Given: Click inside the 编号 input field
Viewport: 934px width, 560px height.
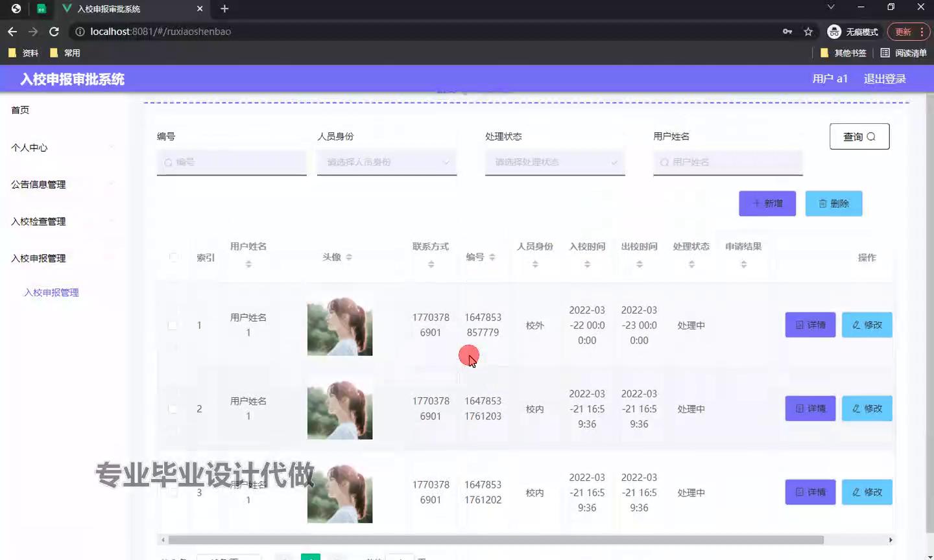Looking at the screenshot, I should click(x=232, y=162).
